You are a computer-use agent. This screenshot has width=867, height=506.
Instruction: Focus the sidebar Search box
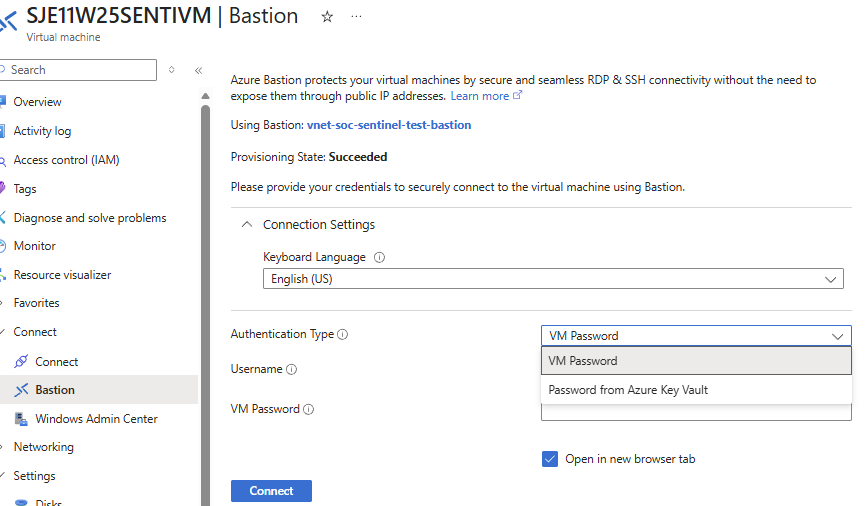pos(79,70)
